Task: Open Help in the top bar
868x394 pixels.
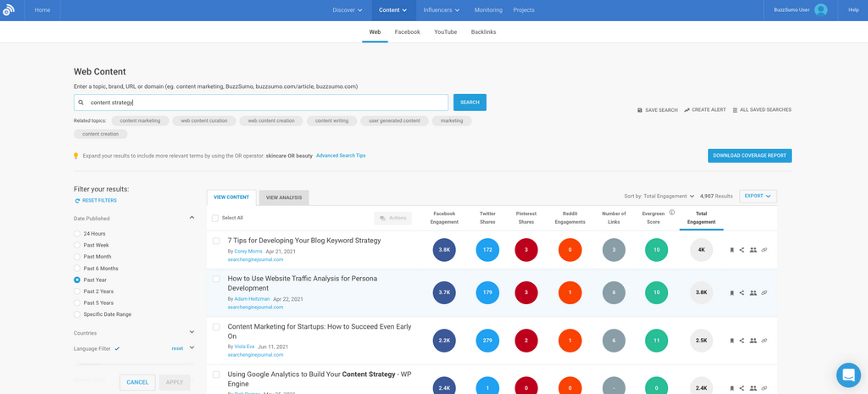Action: 854,10
